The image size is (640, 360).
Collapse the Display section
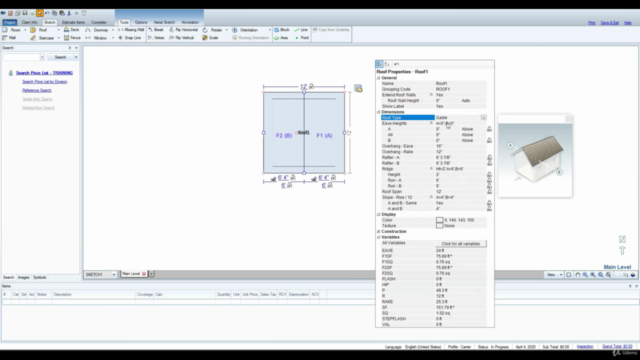click(378, 214)
